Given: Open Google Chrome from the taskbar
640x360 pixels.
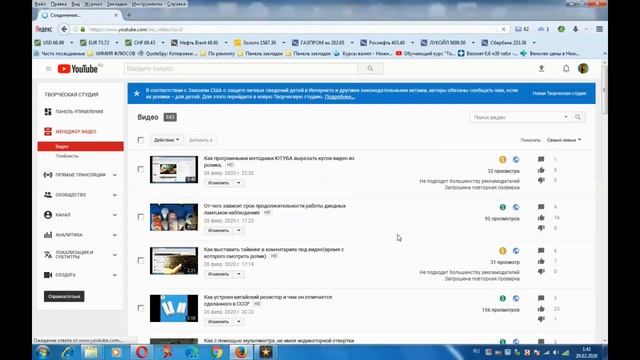Looking at the screenshot, I should [x=217, y=352].
